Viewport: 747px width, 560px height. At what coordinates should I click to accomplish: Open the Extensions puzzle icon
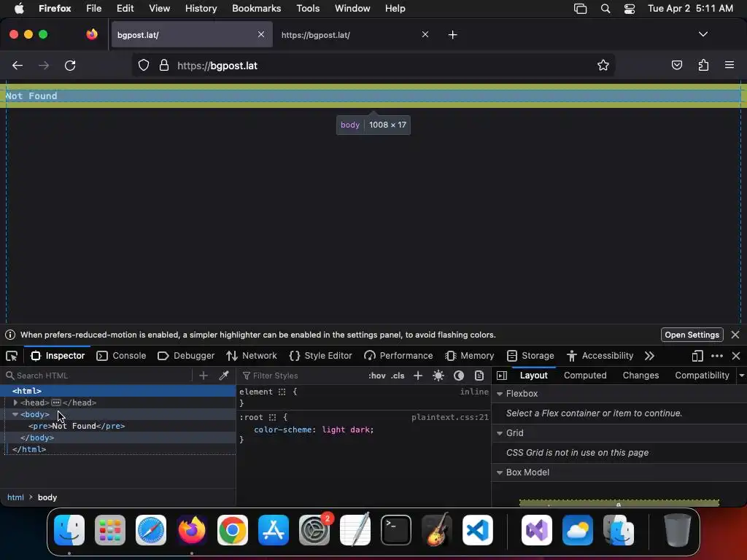(x=703, y=65)
